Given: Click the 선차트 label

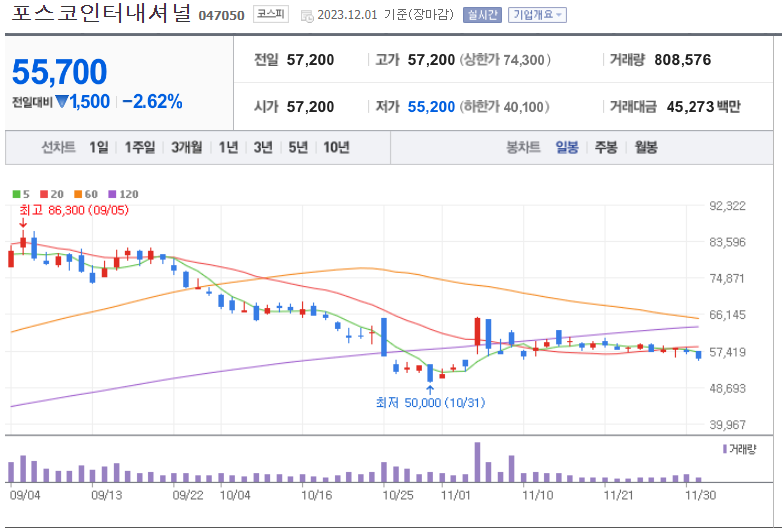Looking at the screenshot, I should pos(58,147).
